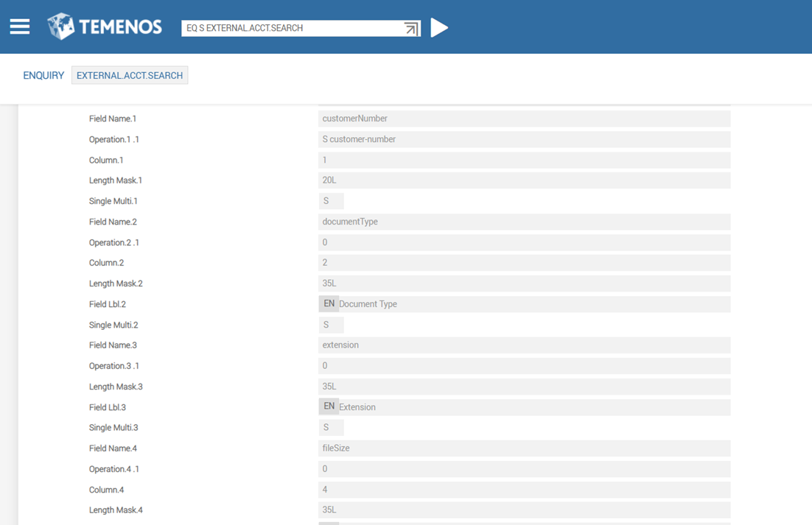Click the Temenos cube logo
This screenshot has width=812, height=525.
tap(60, 27)
